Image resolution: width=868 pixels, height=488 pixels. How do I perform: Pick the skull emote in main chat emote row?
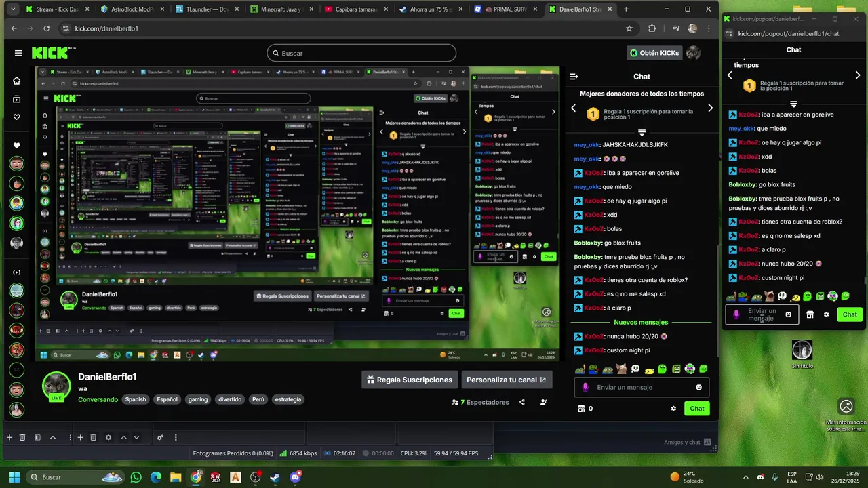pyautogui.click(x=635, y=369)
